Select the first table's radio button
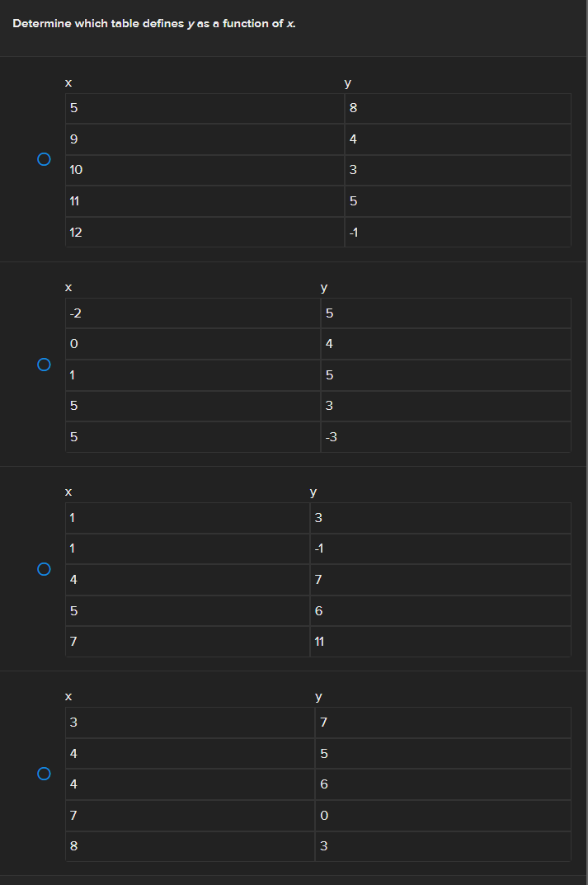The width and height of the screenshot is (588, 885). click(x=43, y=158)
